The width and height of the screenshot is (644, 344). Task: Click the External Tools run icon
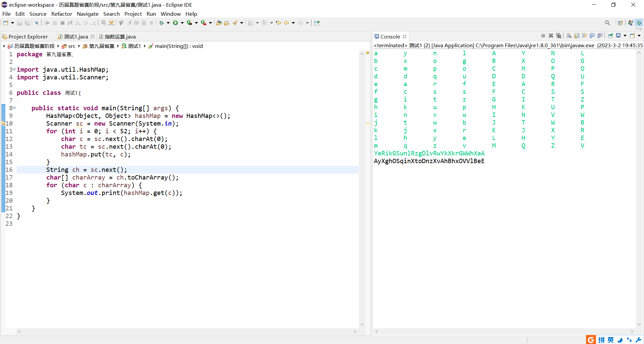coord(203,23)
